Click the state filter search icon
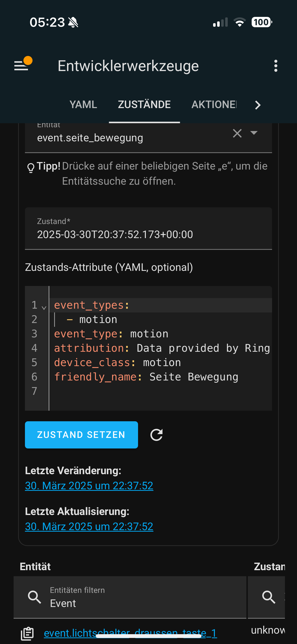Viewport: 297px width, 644px height. coord(269,597)
